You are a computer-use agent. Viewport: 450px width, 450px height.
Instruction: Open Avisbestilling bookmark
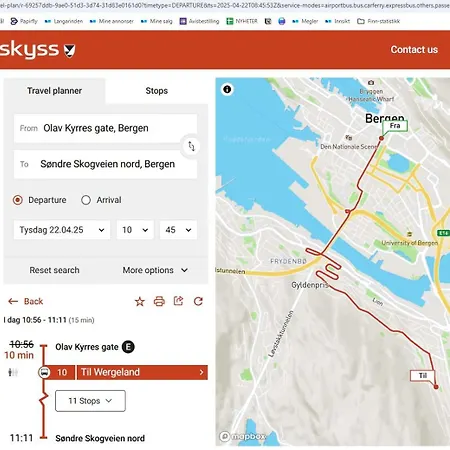click(199, 21)
